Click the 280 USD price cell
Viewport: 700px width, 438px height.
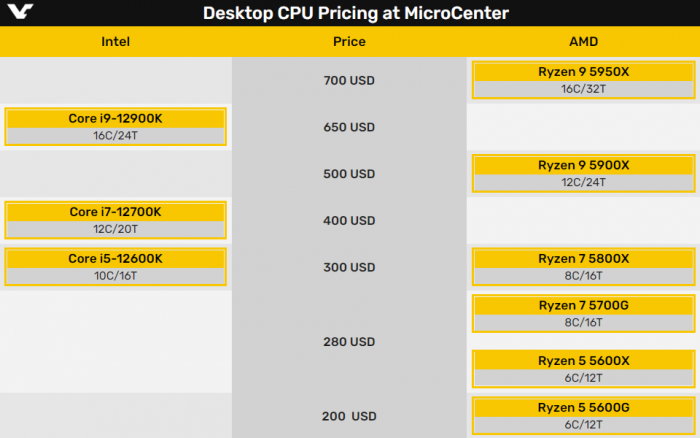tap(349, 342)
